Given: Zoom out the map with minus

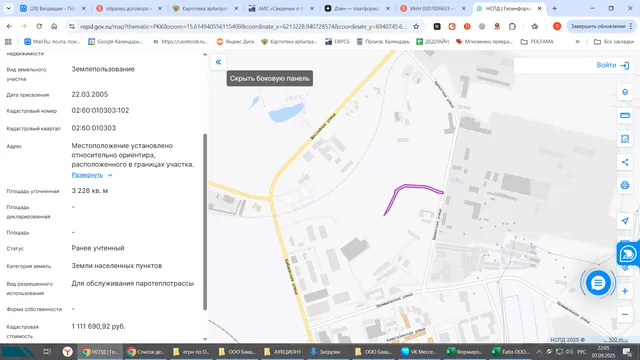Looking at the screenshot, I should (624, 314).
